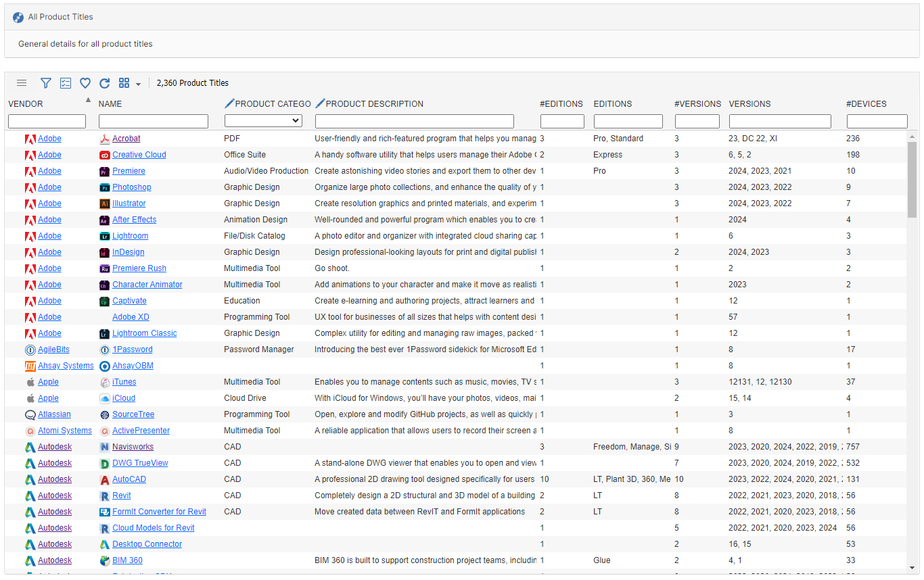Open the Acrobat product link
The image size is (924, 580).
click(126, 139)
